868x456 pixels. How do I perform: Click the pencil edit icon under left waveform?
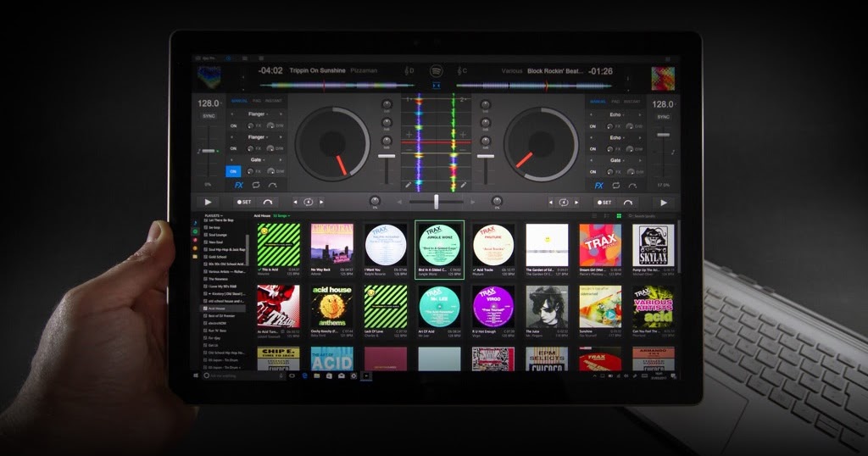408,185
